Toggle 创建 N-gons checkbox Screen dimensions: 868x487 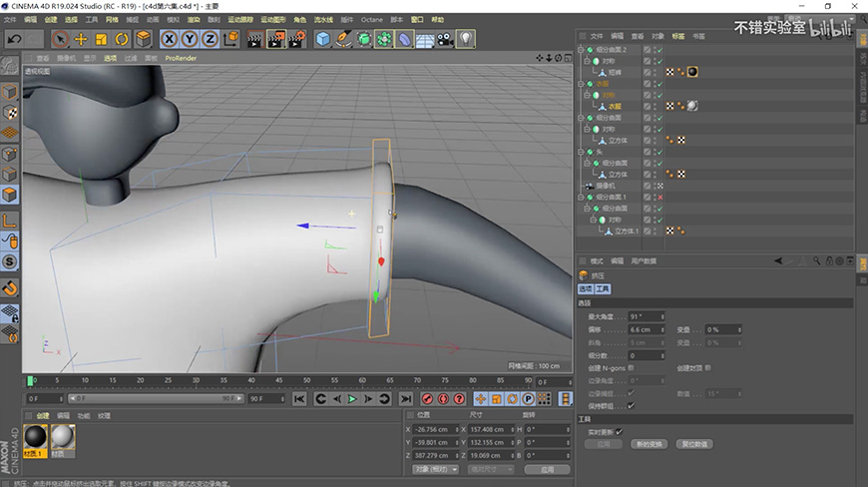(632, 367)
